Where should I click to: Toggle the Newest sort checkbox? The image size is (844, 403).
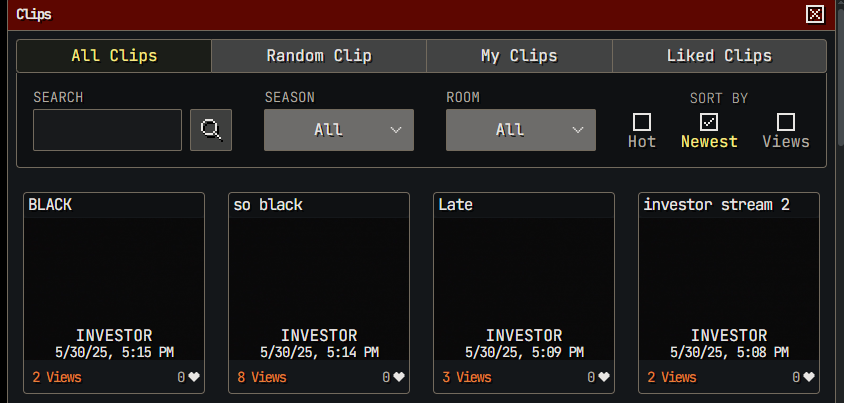coord(709,122)
